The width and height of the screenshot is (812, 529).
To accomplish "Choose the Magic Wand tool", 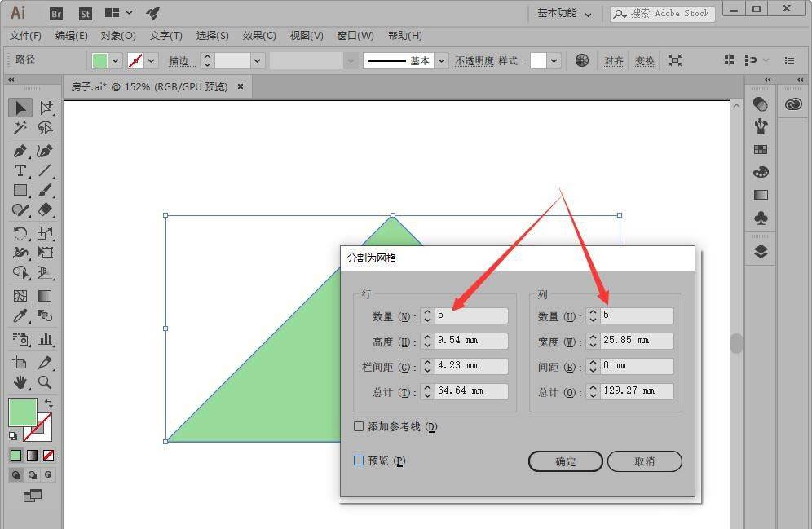I will (x=20, y=128).
